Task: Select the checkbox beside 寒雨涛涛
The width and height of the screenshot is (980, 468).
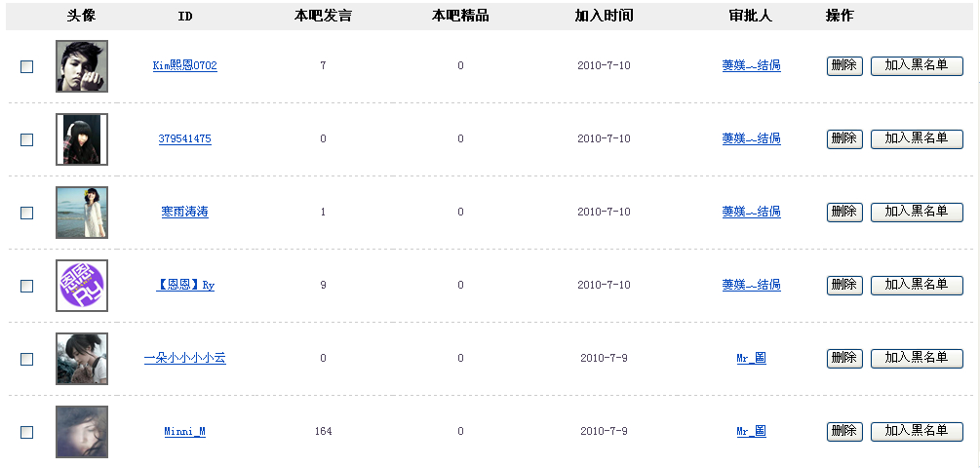Action: pyautogui.click(x=27, y=214)
